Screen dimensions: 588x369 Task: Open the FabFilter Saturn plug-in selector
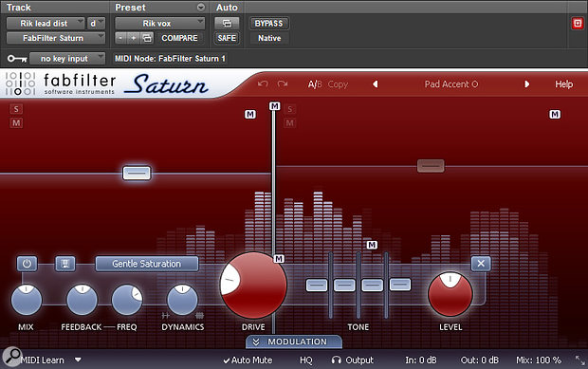56,38
